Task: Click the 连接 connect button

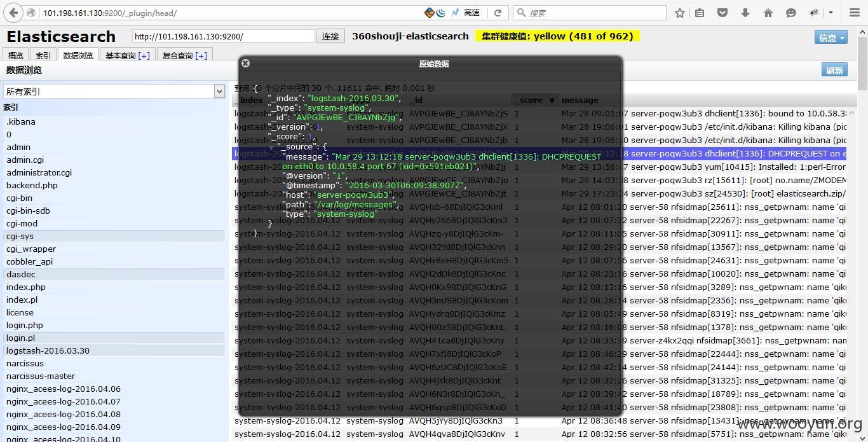Action: (x=330, y=36)
